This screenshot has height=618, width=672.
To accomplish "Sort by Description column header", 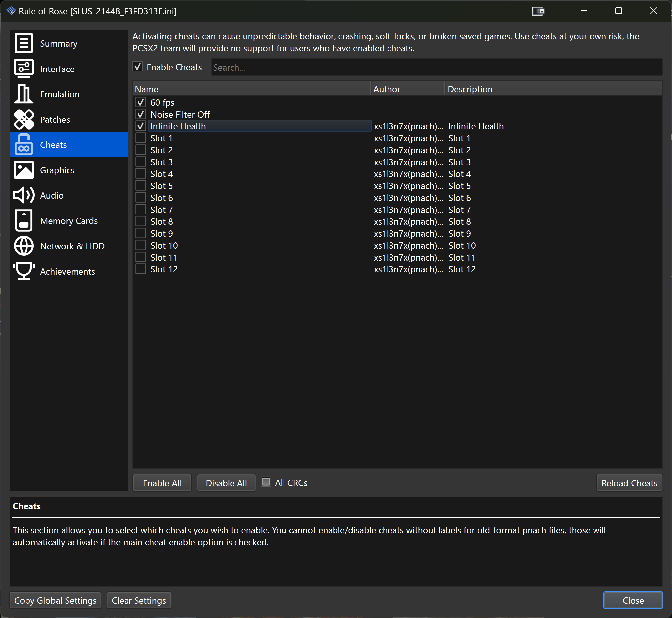I will click(x=553, y=89).
